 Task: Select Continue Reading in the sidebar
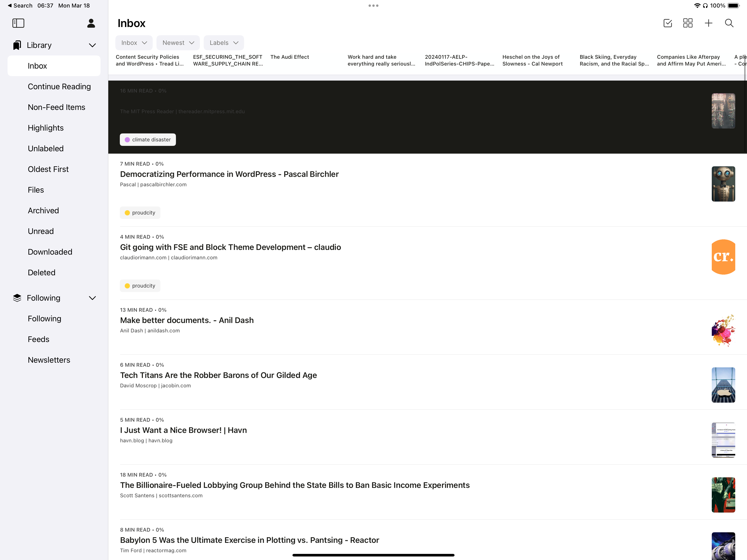click(x=59, y=86)
